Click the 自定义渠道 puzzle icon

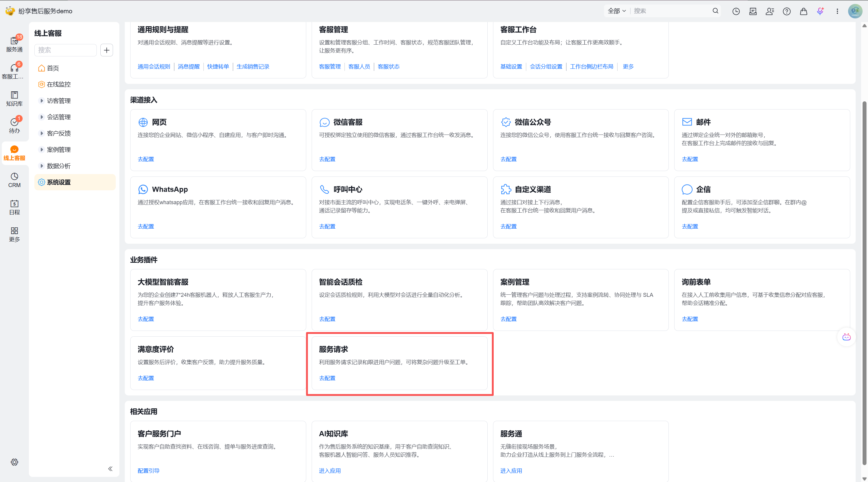(x=505, y=189)
